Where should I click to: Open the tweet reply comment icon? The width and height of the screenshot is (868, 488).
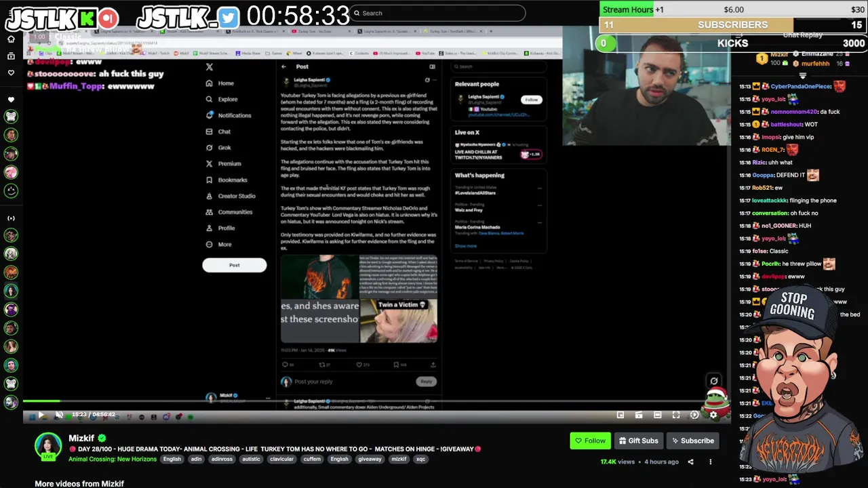click(285, 365)
